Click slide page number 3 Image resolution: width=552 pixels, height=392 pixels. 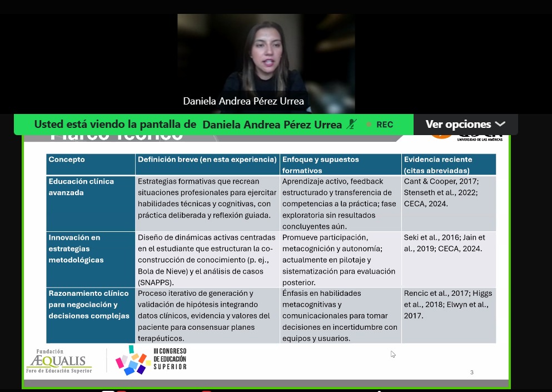[x=471, y=373]
